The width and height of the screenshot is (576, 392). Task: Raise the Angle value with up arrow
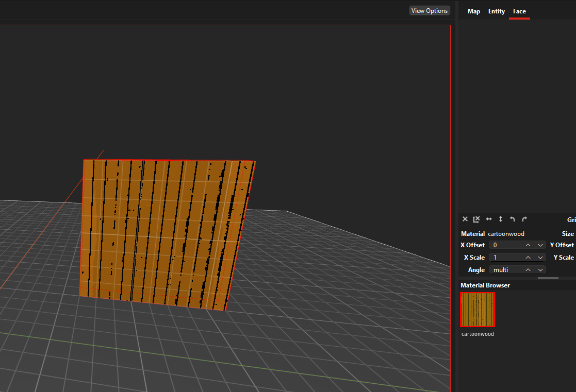(528, 270)
